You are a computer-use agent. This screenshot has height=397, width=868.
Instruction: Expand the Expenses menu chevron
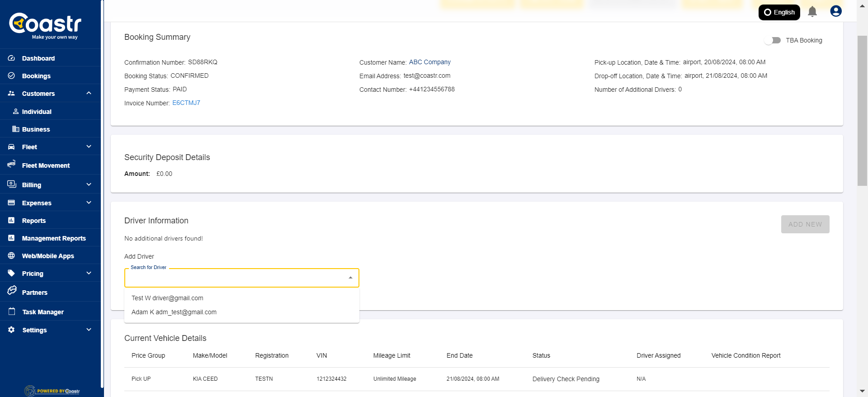click(89, 203)
